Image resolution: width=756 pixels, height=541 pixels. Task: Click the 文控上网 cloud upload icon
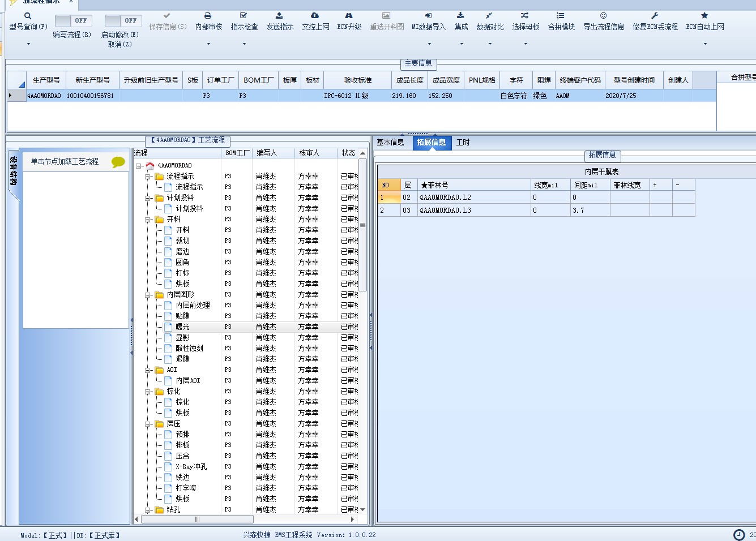[x=315, y=16]
